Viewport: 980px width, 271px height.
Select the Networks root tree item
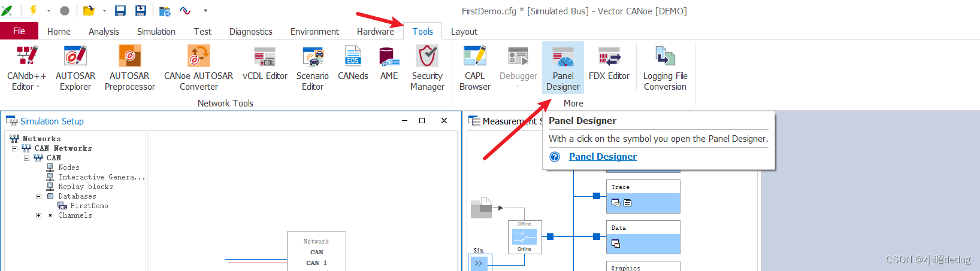[x=41, y=139]
